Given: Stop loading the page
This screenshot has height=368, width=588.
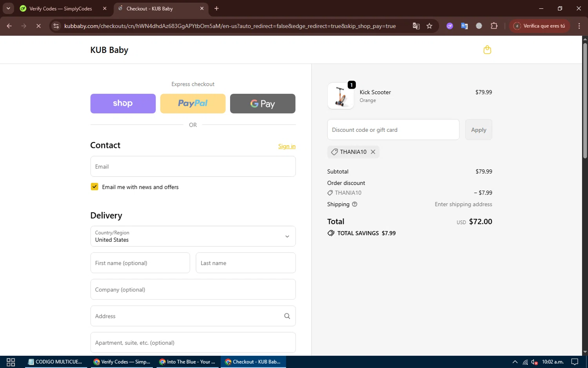Looking at the screenshot, I should [x=38, y=26].
